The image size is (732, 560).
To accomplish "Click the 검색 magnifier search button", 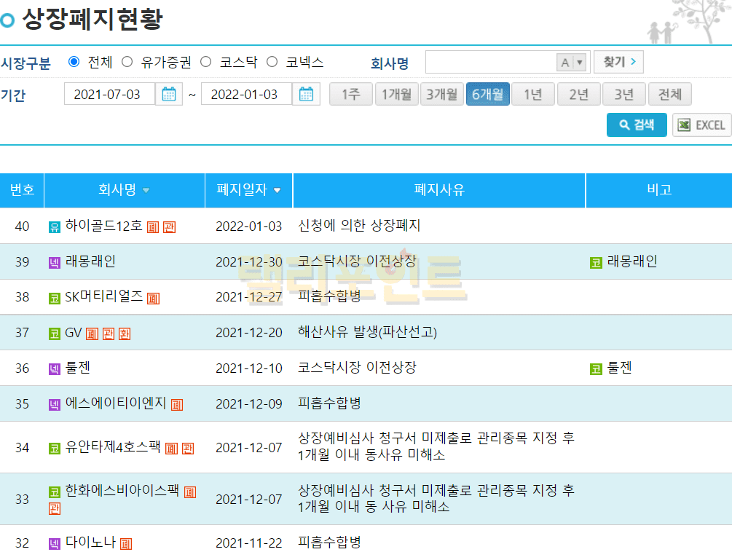I will tap(637, 125).
